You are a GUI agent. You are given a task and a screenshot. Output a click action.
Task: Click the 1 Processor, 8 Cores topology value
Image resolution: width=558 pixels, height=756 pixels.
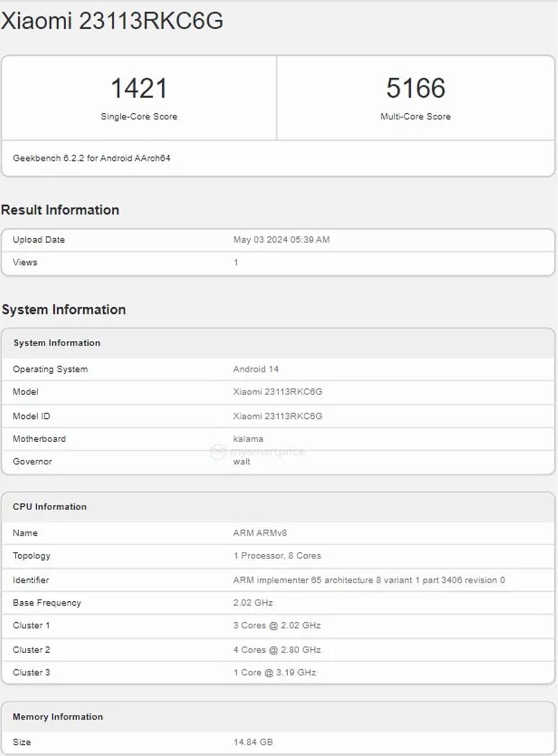point(277,556)
